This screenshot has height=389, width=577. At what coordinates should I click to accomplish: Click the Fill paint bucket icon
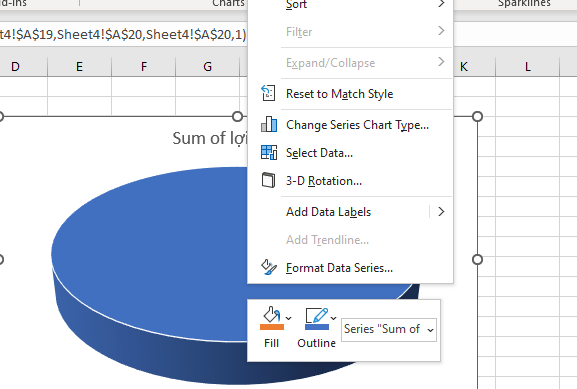pos(272,315)
